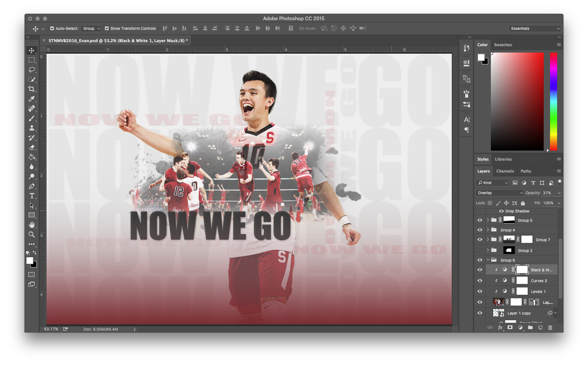Delete layer with trash icon
The width and height of the screenshot is (588, 366).
(x=550, y=327)
